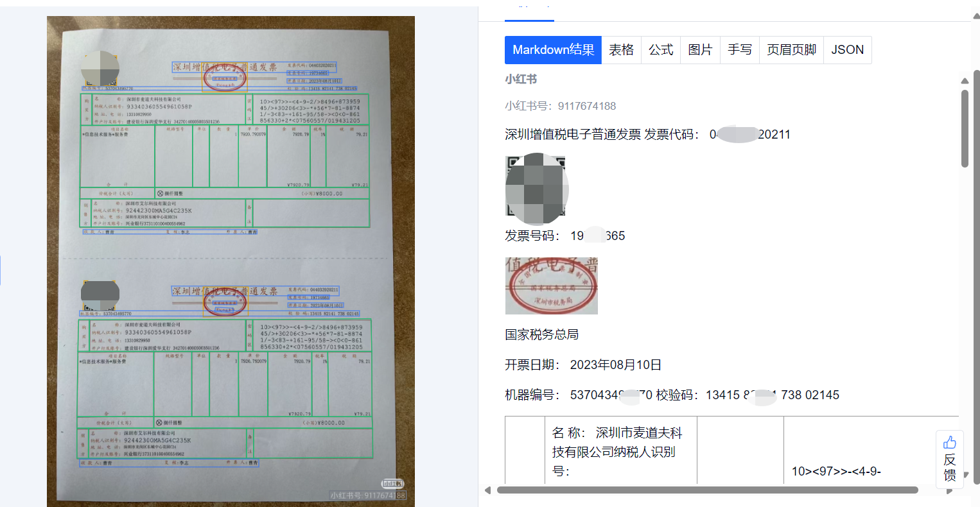Click the right arrow of the horizontal scrollbar
This screenshot has height=507, width=980.
click(950, 491)
